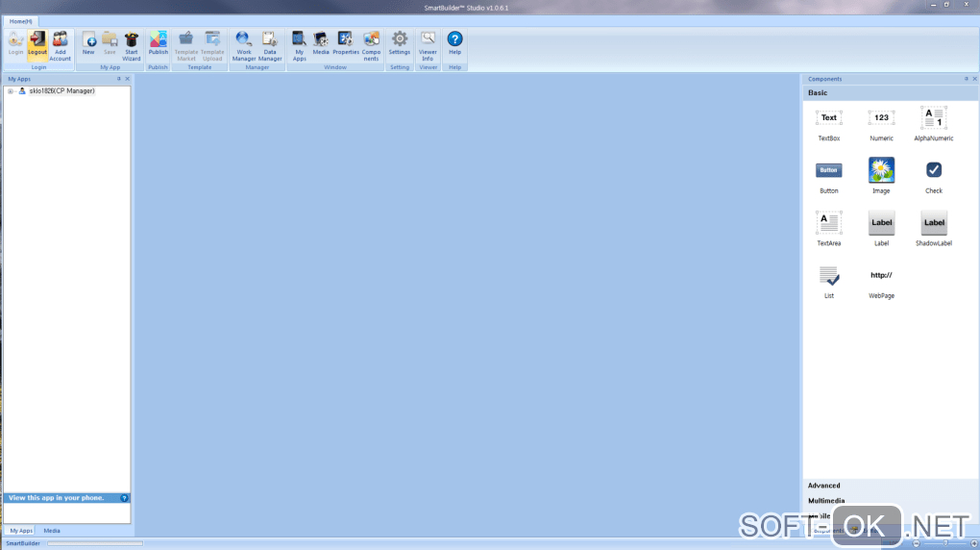Show the My Apps window

(x=300, y=46)
